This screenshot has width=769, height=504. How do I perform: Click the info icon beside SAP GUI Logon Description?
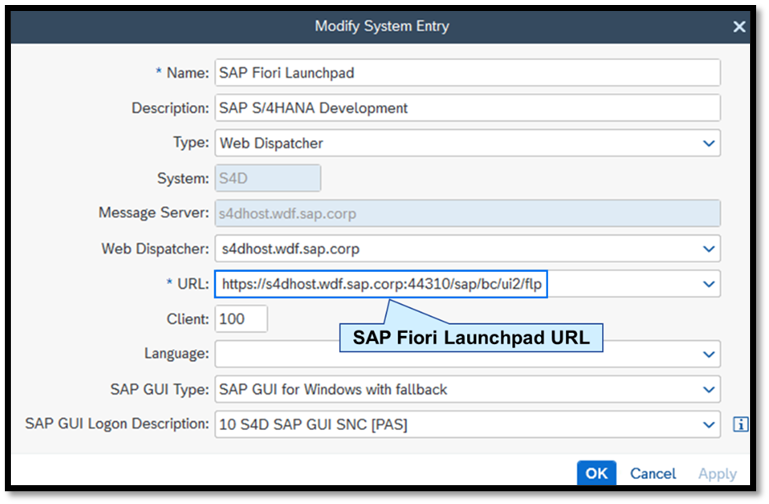740,424
